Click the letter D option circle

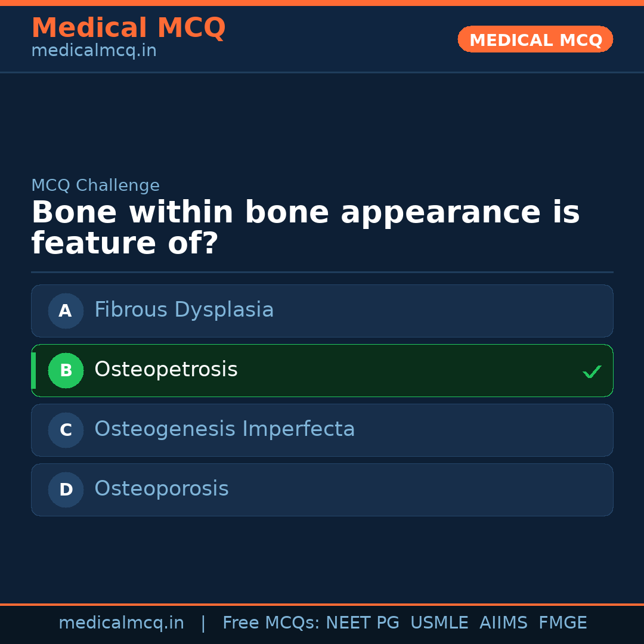(66, 490)
